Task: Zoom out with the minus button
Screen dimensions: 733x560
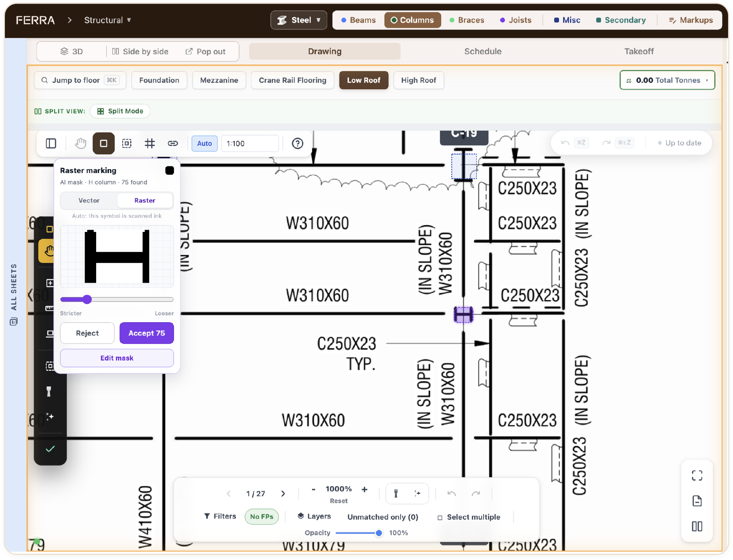Action: 313,489
